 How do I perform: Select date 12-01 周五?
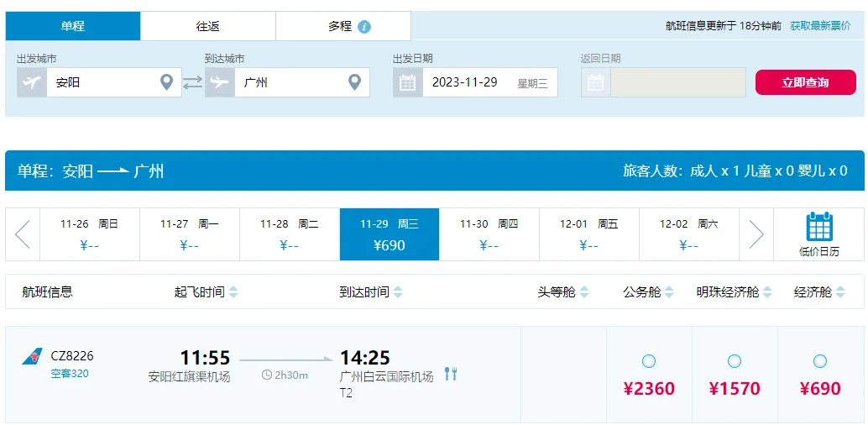(x=589, y=233)
